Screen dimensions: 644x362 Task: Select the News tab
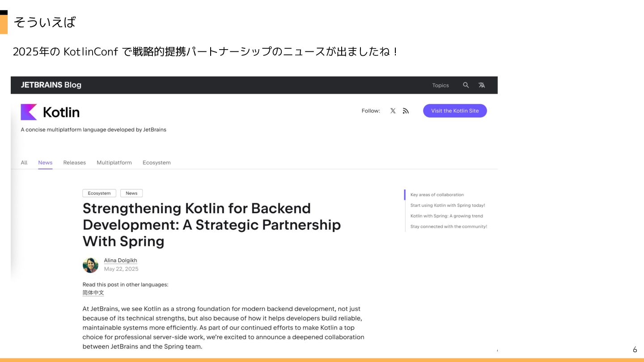45,163
